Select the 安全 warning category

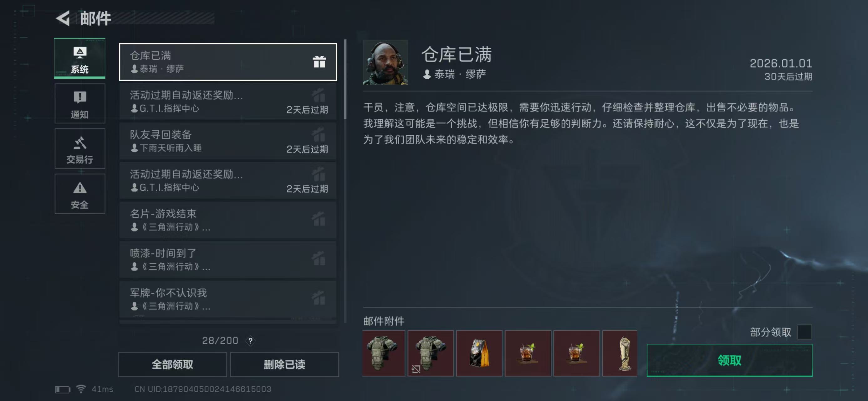(x=80, y=194)
